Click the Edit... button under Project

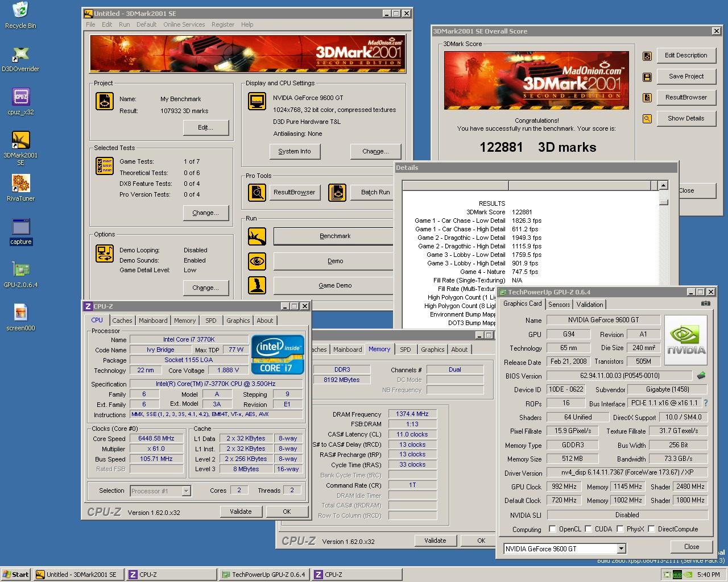206,127
